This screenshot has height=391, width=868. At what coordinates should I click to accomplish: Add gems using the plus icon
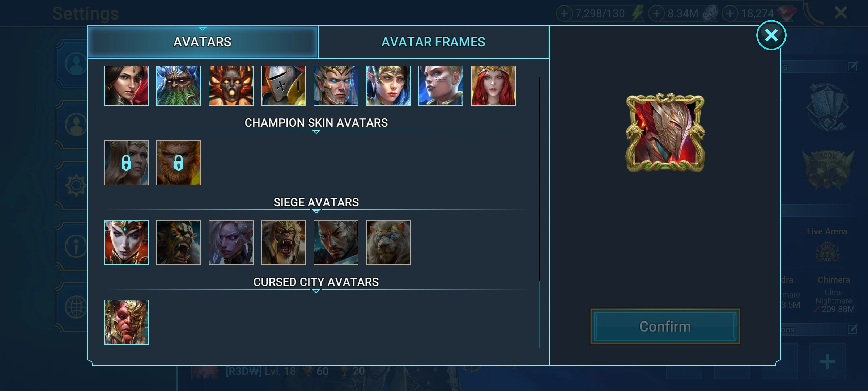[730, 14]
